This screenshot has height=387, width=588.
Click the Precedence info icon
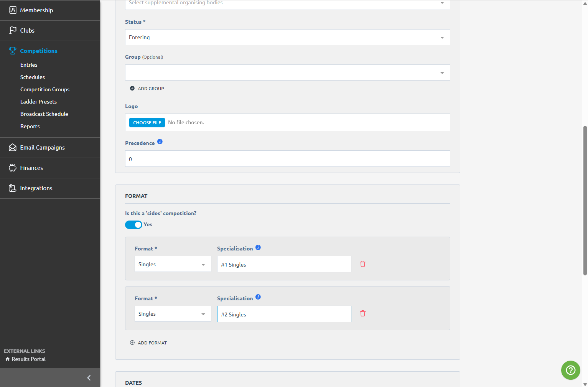pos(160,142)
